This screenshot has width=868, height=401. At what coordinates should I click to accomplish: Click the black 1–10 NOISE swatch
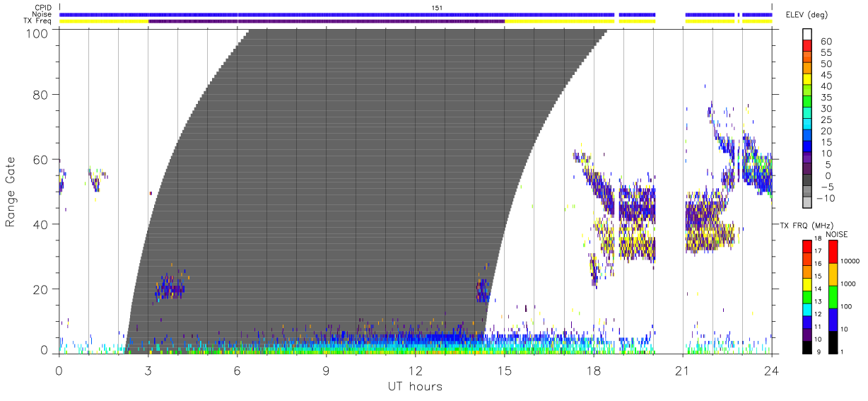coord(833,342)
